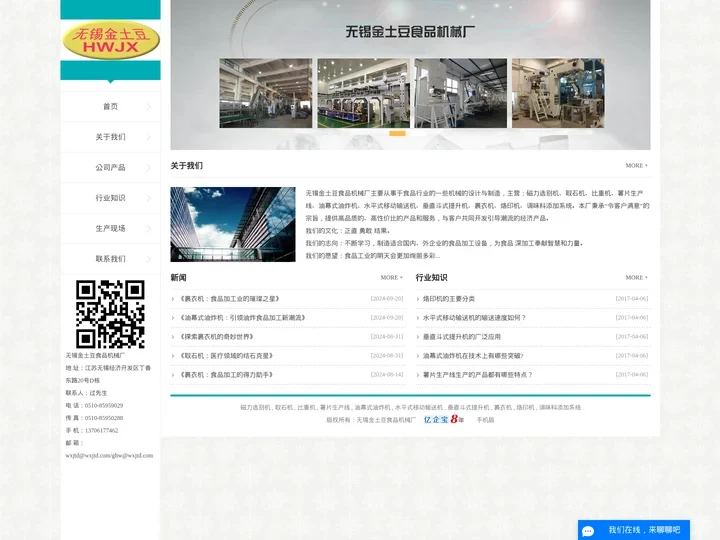Click the arrow bullet before 《探索裹衣机的奇妙世界》
This screenshot has width=720, height=540.
coord(173,337)
